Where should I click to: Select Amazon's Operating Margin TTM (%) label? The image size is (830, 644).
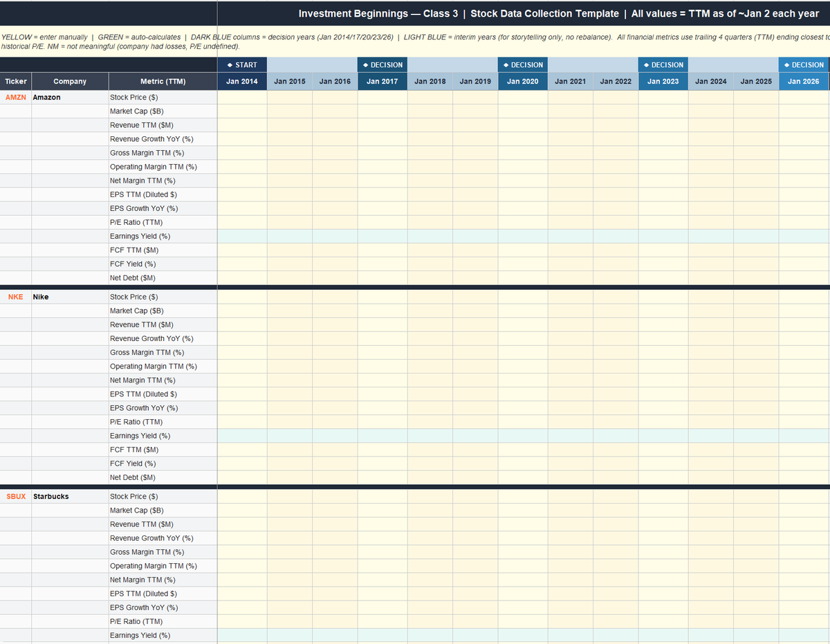[x=163, y=167]
